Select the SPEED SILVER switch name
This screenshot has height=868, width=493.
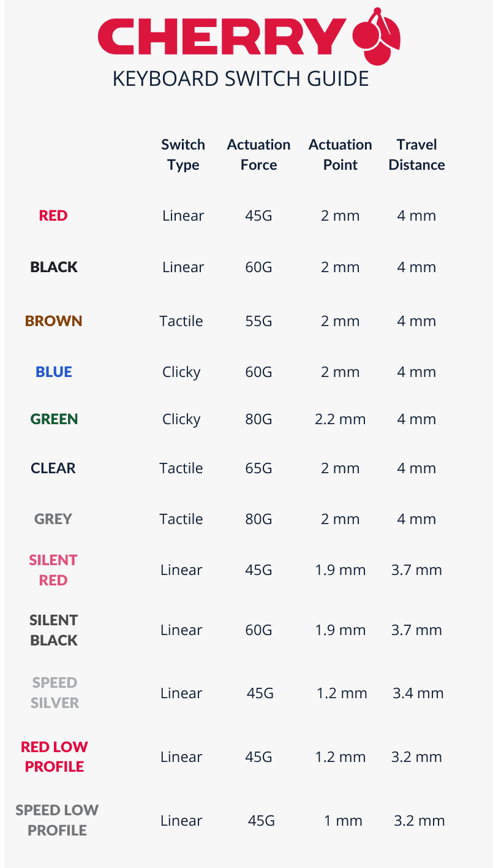pos(55,693)
